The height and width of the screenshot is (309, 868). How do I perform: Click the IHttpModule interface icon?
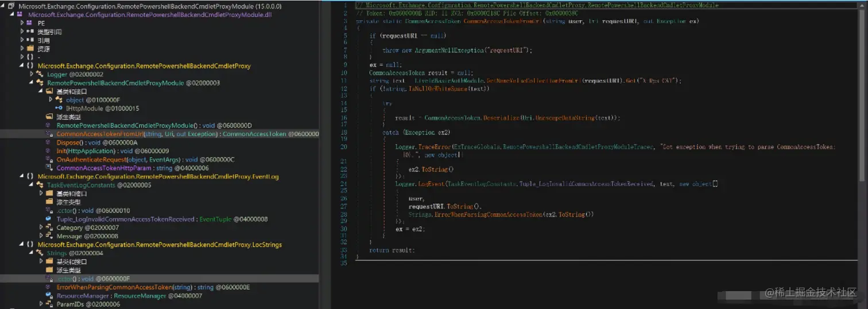[59, 108]
